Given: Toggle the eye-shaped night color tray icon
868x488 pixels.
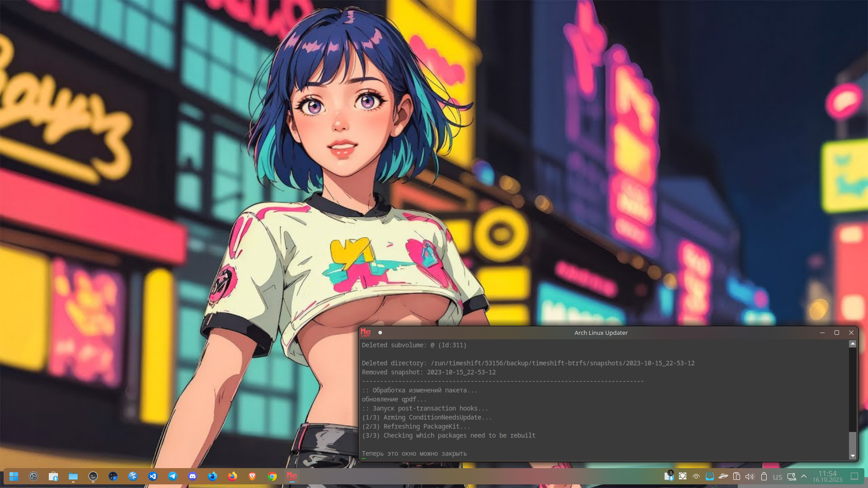Looking at the screenshot, I should pos(696,476).
